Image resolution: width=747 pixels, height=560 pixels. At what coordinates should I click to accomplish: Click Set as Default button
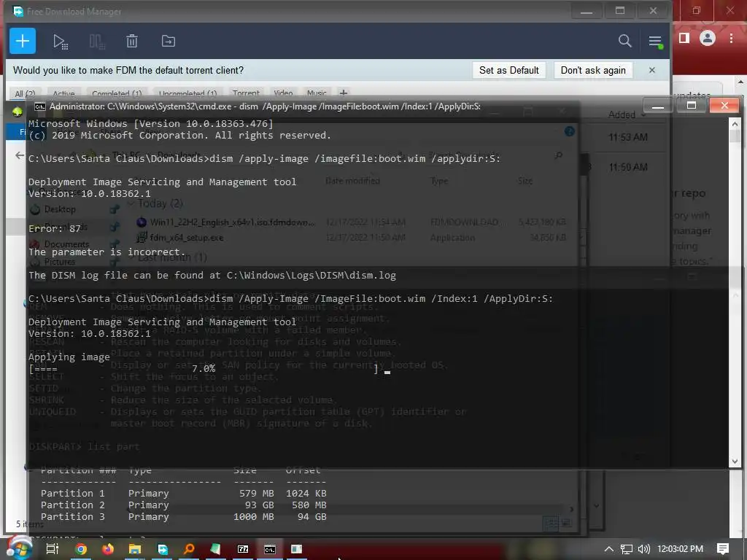tap(508, 71)
